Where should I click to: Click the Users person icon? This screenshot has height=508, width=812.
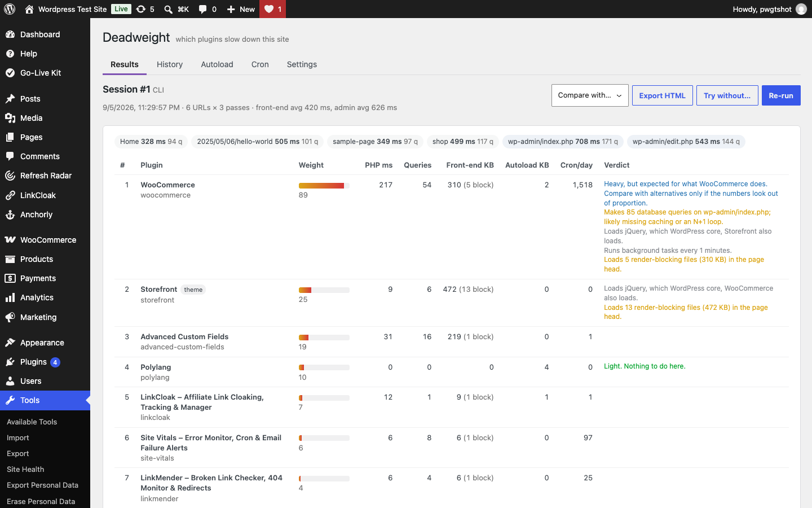pos(10,381)
